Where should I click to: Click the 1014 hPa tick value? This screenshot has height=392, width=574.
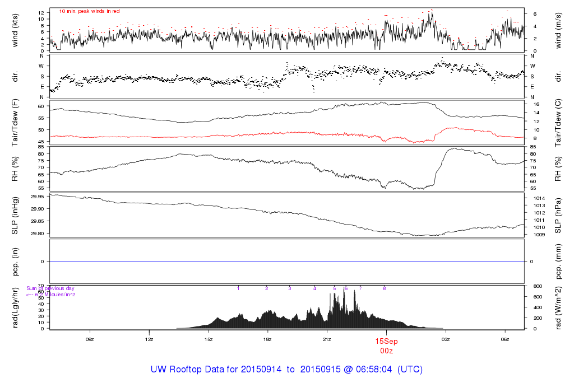click(x=539, y=198)
